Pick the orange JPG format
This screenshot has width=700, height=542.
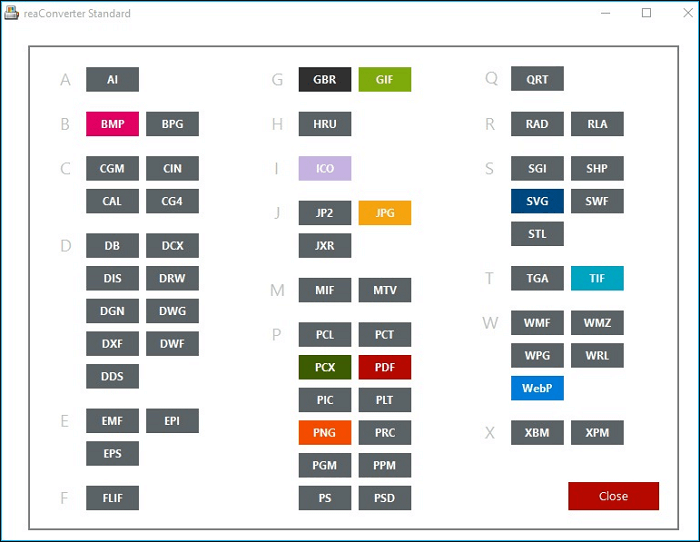click(x=385, y=213)
